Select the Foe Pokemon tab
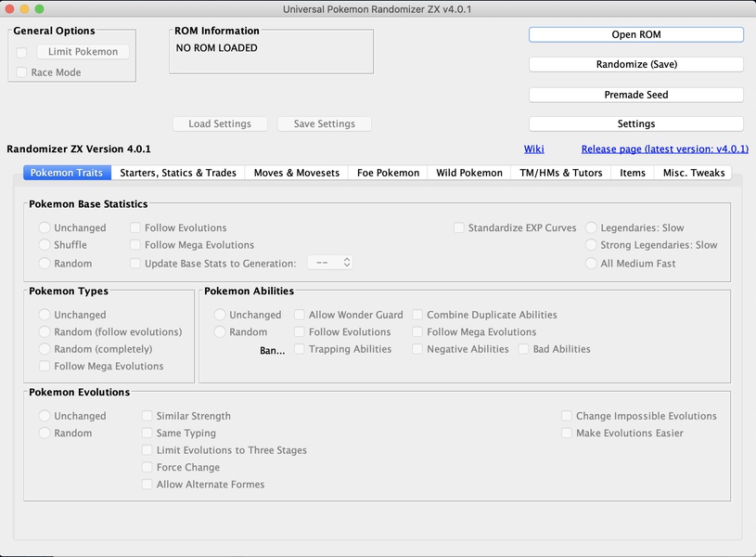 point(388,173)
